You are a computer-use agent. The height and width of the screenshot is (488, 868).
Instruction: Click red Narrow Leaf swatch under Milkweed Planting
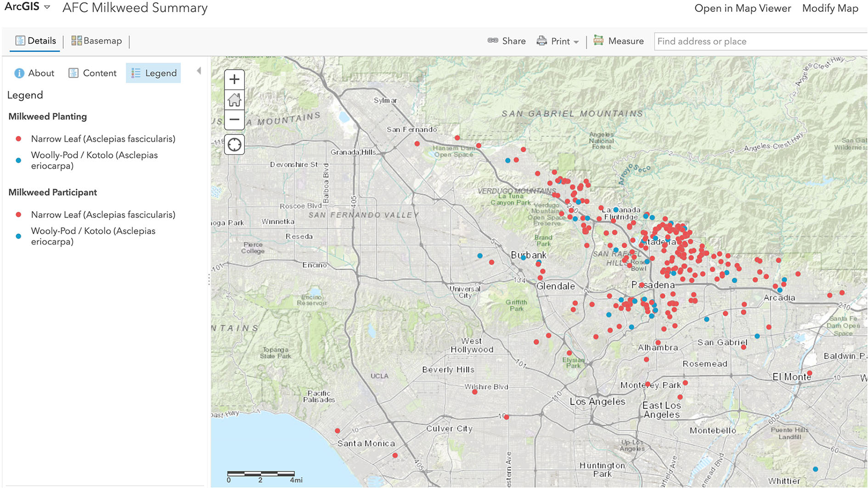coord(19,139)
